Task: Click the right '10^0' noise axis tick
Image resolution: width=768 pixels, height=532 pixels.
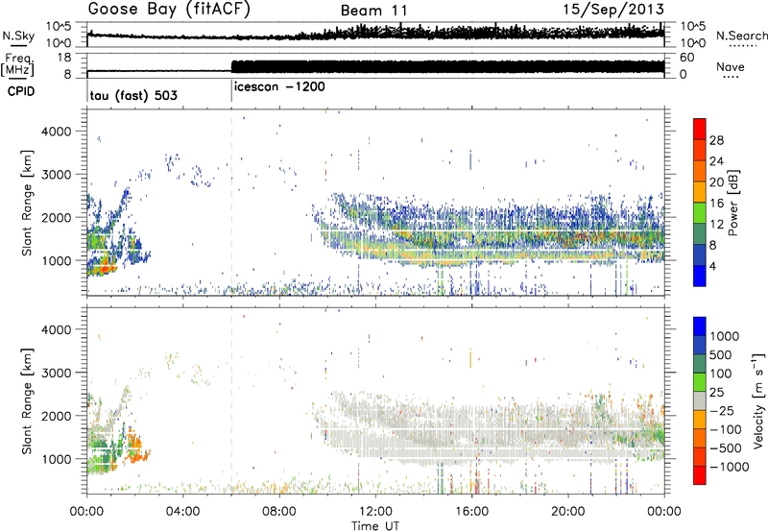Action: (x=692, y=43)
